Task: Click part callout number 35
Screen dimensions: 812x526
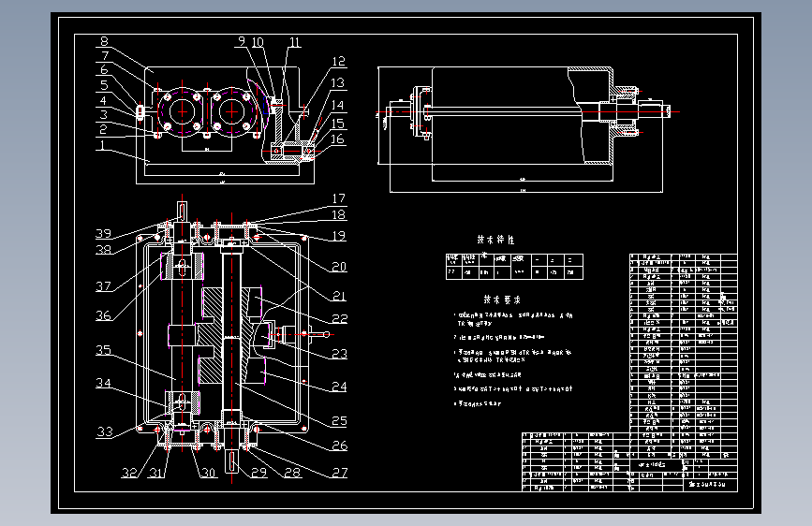Action: (x=104, y=350)
